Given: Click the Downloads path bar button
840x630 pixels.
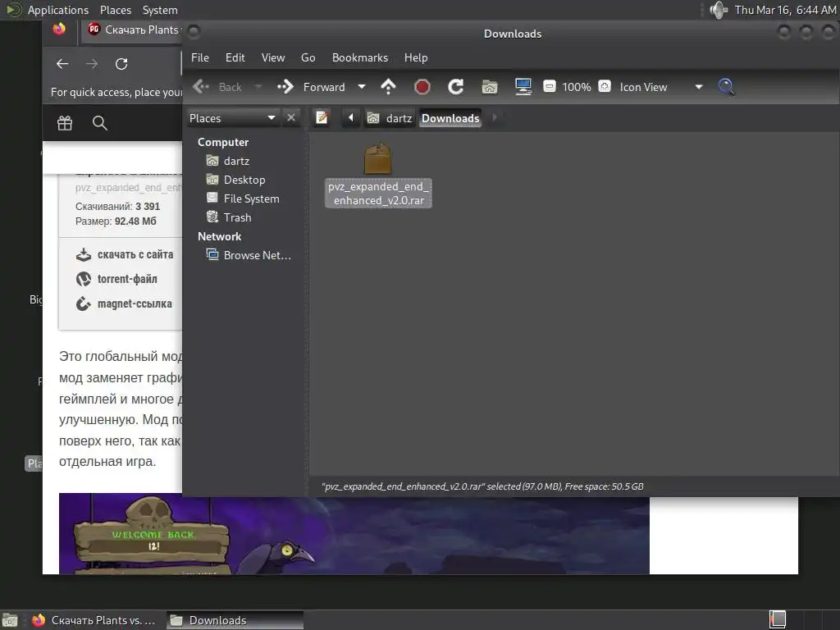Looking at the screenshot, I should click(450, 118).
